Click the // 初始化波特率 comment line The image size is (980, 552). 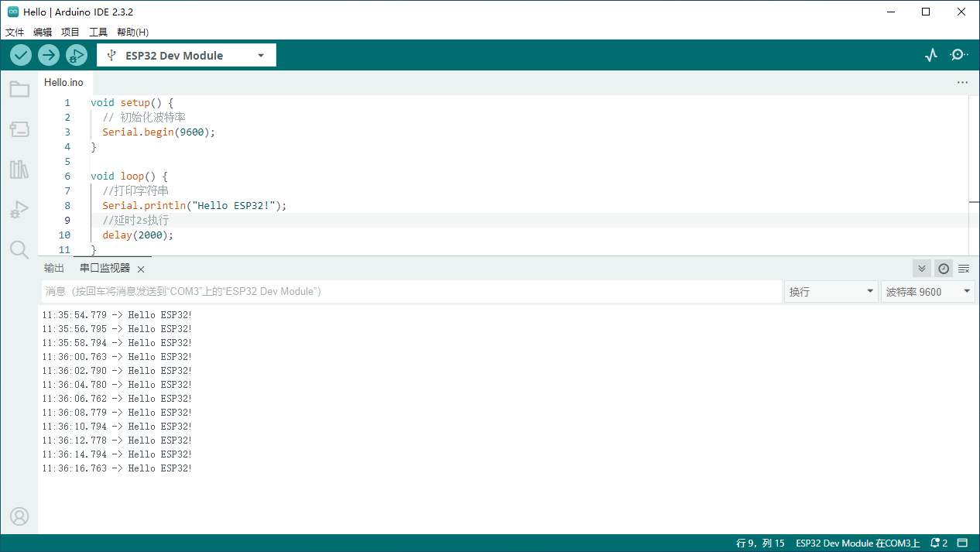[144, 117]
